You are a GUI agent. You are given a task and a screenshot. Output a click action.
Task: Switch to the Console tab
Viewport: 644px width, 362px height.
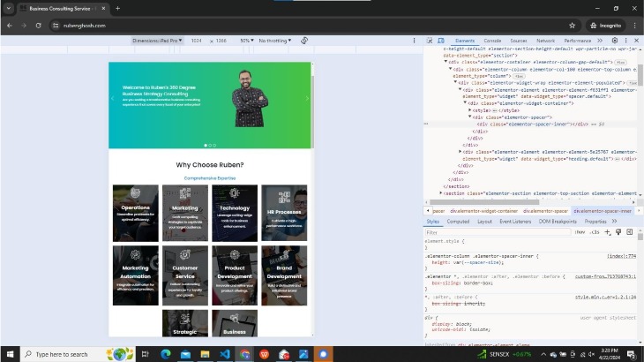(x=492, y=41)
